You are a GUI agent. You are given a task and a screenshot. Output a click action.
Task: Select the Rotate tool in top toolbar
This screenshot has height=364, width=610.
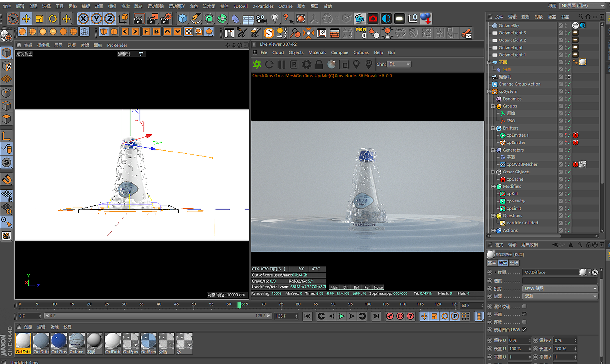(53, 19)
